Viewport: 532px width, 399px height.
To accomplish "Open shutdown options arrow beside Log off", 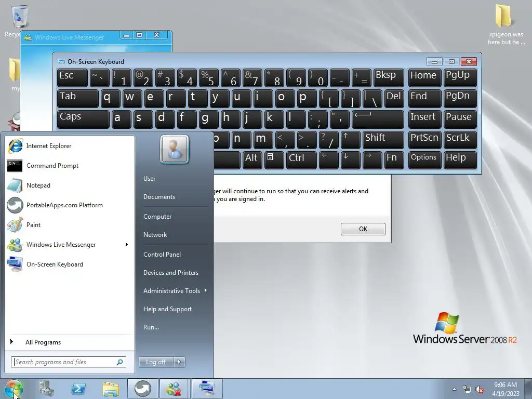I will click(179, 362).
